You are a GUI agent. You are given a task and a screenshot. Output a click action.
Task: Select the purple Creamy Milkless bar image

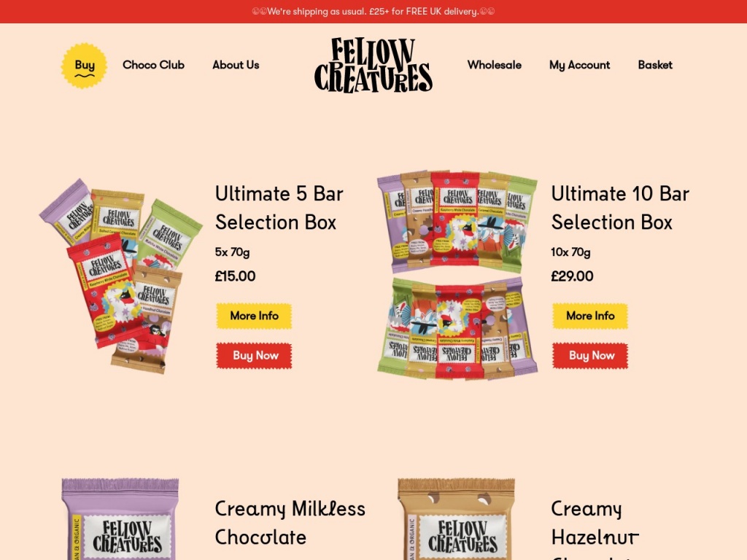tap(120, 519)
